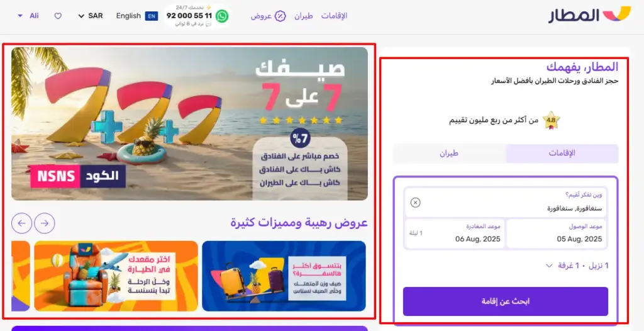The image size is (644, 331).
Task: Expand the Ali account menu
Action: coord(28,16)
